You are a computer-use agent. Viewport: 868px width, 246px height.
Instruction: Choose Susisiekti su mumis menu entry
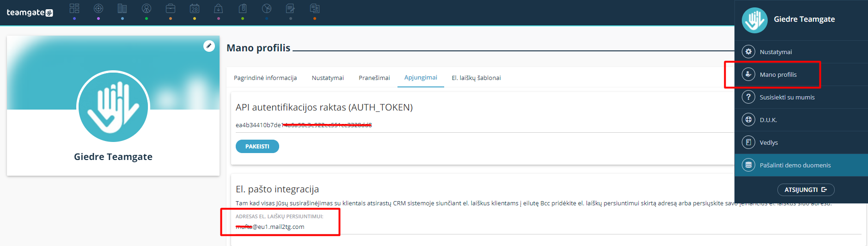(801, 97)
